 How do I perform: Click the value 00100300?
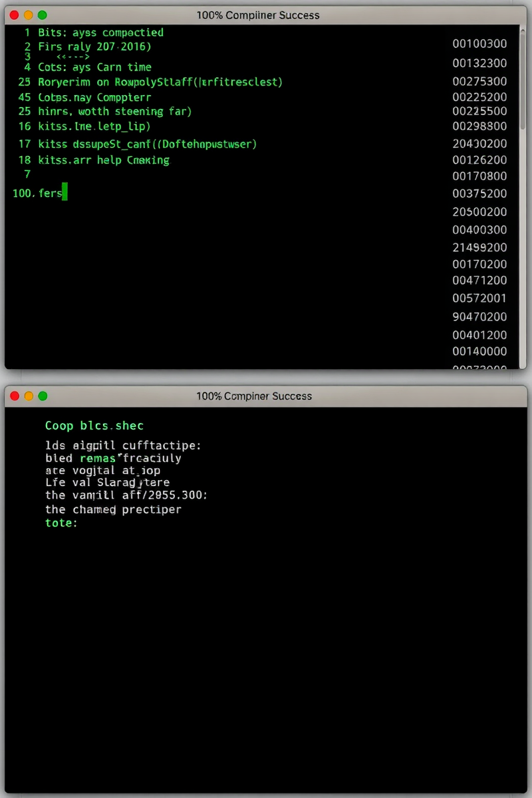tap(479, 44)
